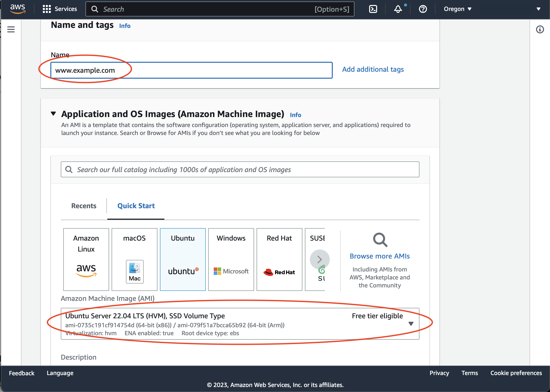The width and height of the screenshot is (550, 392).
Task: Open the help question mark menu
Action: (423, 9)
